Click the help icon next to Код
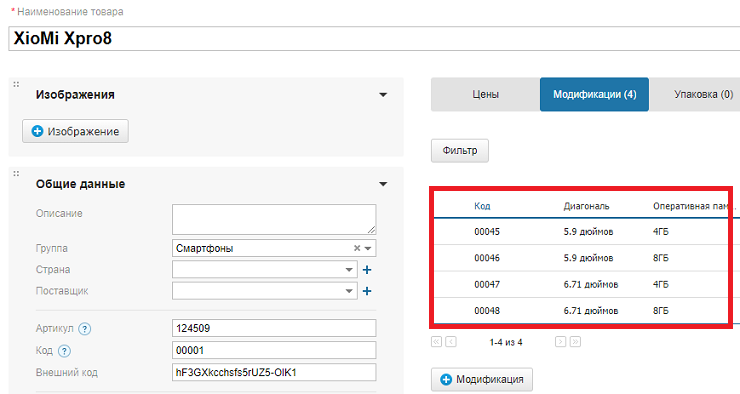 tap(64, 351)
